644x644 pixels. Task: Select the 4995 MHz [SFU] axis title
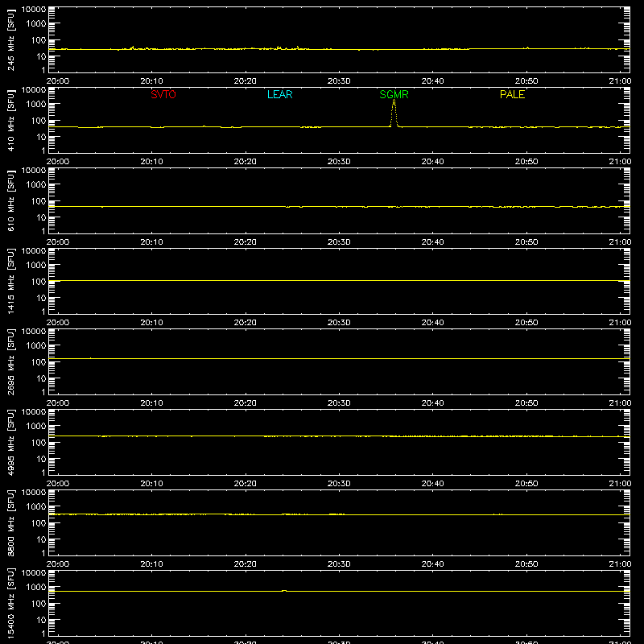tap(10, 442)
